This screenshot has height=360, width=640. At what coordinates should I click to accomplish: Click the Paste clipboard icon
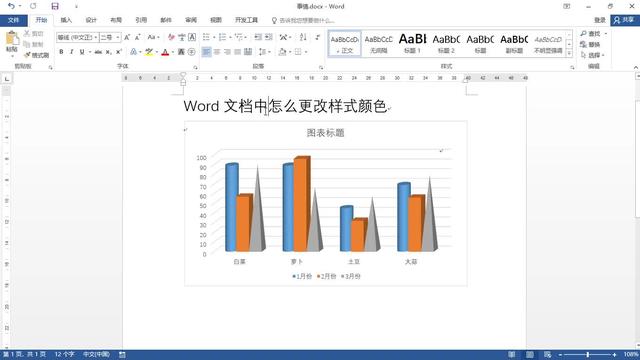pos(12,42)
